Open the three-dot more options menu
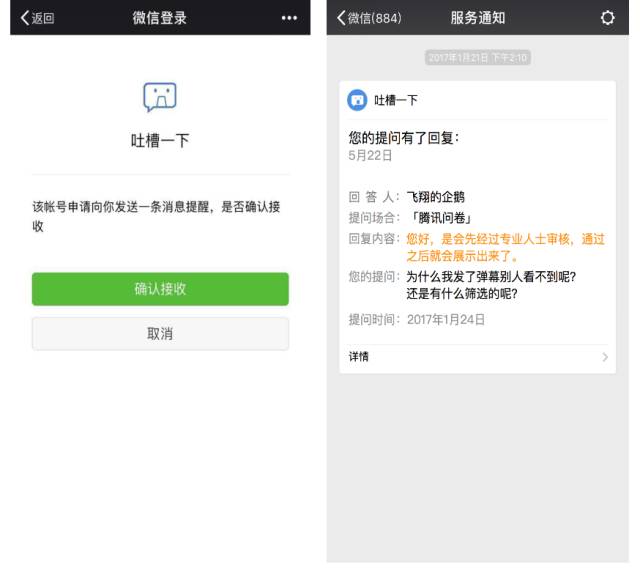This screenshot has height=573, width=640. pyautogui.click(x=289, y=18)
